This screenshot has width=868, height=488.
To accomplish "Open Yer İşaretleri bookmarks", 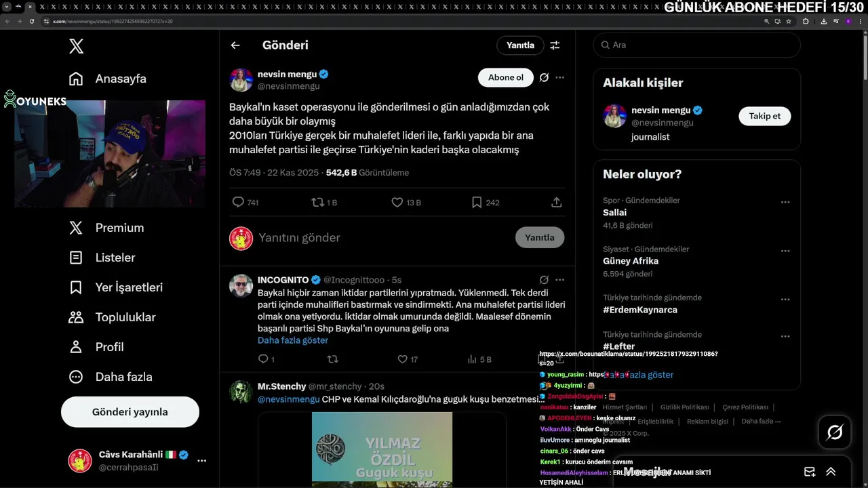I will pos(116,287).
